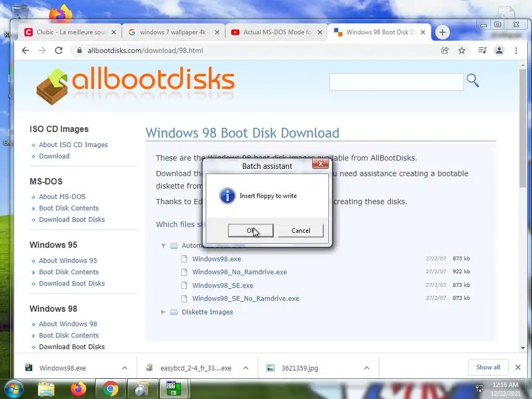Click the allbootdisks search field
This screenshot has height=399, width=532.
pyautogui.click(x=396, y=82)
